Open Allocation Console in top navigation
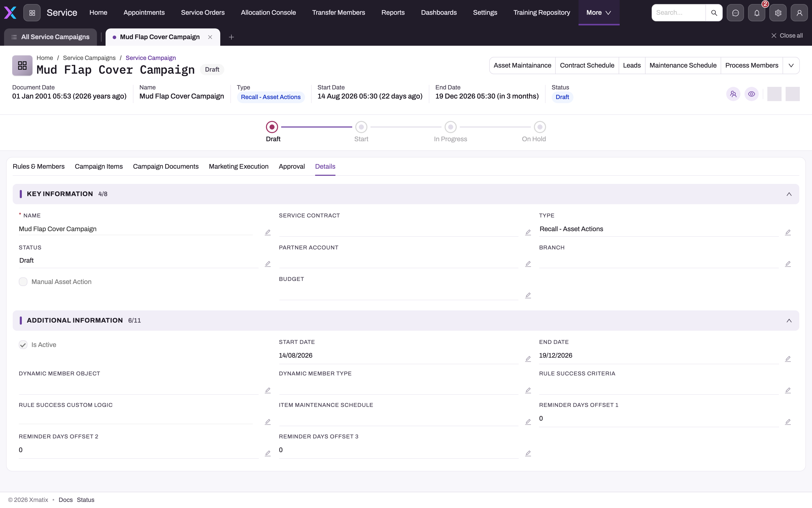812x508 pixels. point(268,13)
